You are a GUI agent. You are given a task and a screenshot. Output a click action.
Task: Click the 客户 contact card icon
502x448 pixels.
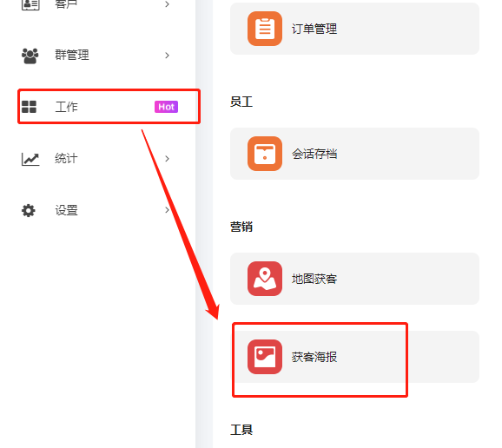click(x=30, y=3)
